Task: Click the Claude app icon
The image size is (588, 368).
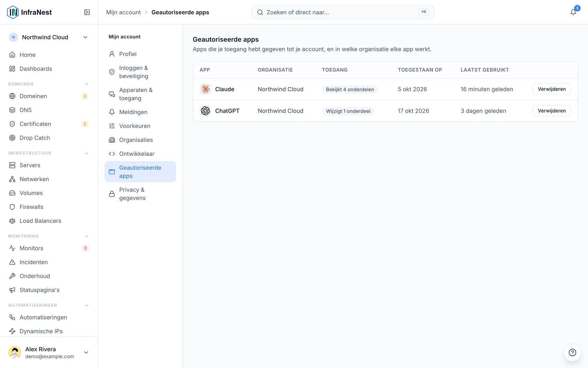Action: (x=206, y=89)
